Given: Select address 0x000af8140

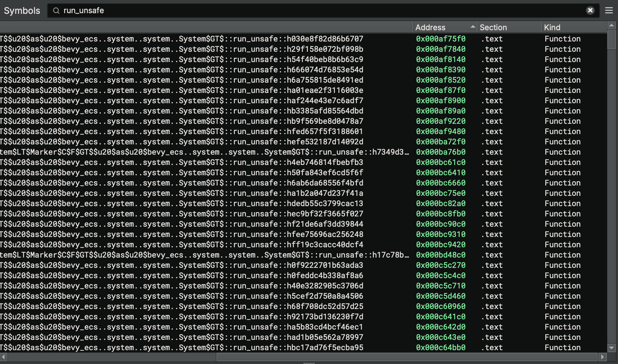Looking at the screenshot, I should tap(441, 59).
